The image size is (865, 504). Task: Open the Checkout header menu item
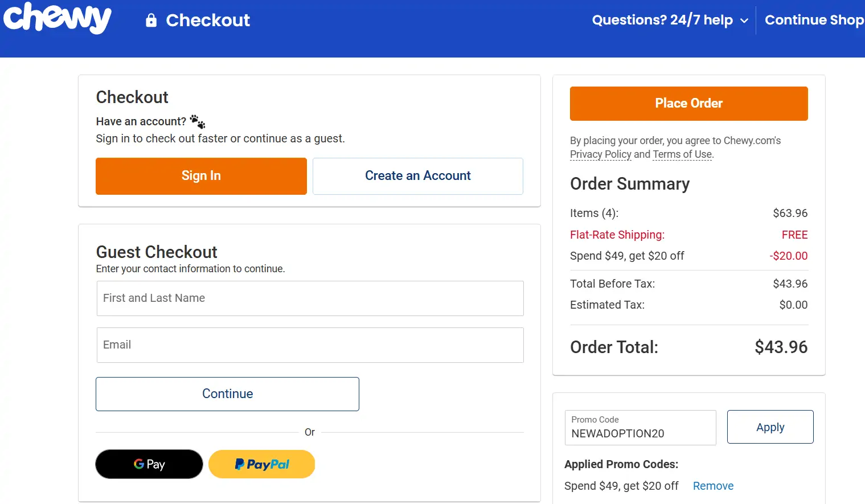tap(207, 20)
